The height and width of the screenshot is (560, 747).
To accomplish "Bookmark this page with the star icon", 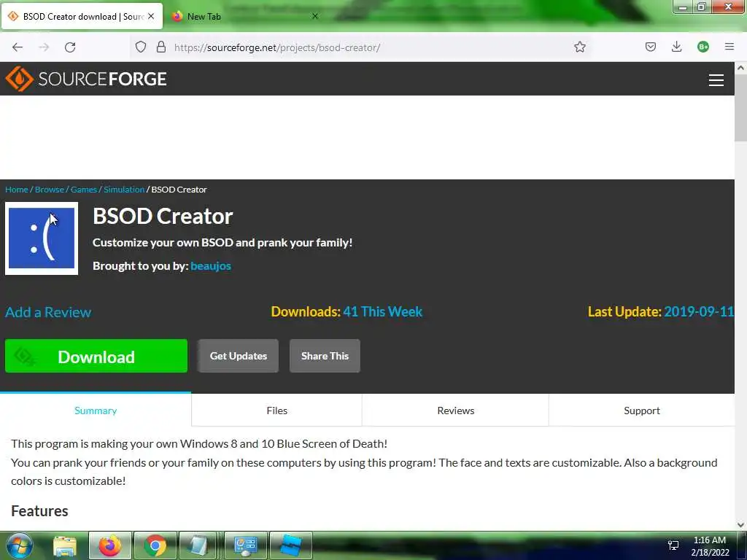I will pyautogui.click(x=579, y=47).
